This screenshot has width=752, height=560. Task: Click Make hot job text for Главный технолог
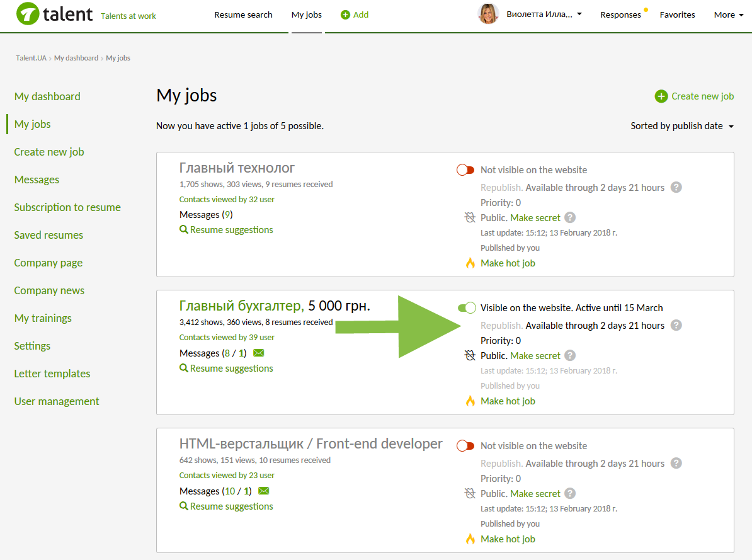click(508, 263)
